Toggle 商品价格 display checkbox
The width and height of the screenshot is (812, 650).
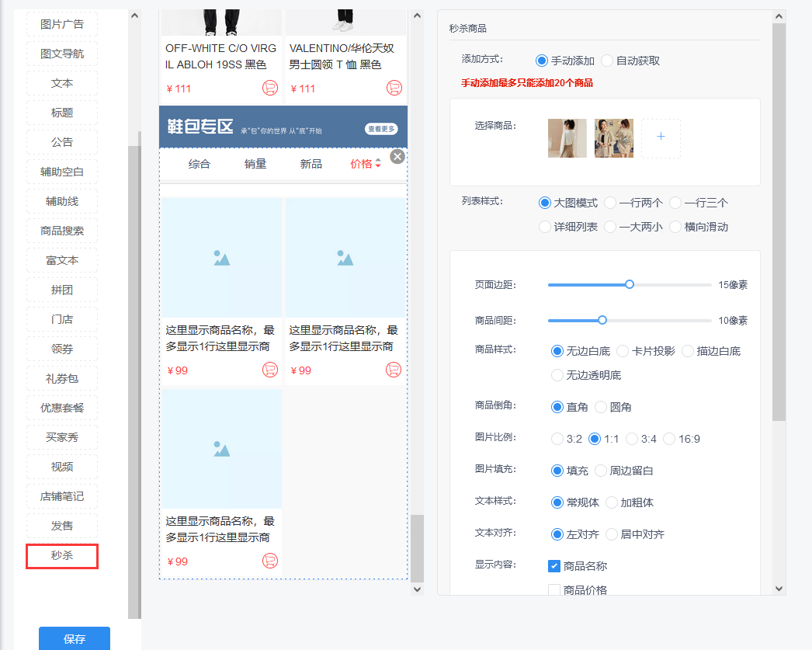[554, 590]
